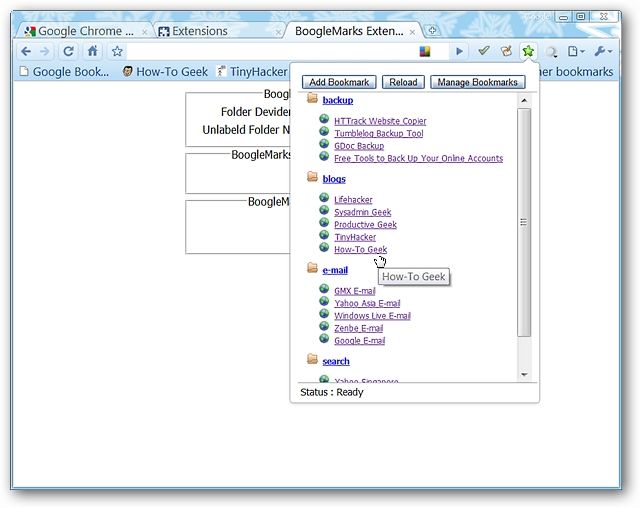The width and height of the screenshot is (640, 508).
Task: Switch to the Google Chrome tab
Action: point(85,31)
